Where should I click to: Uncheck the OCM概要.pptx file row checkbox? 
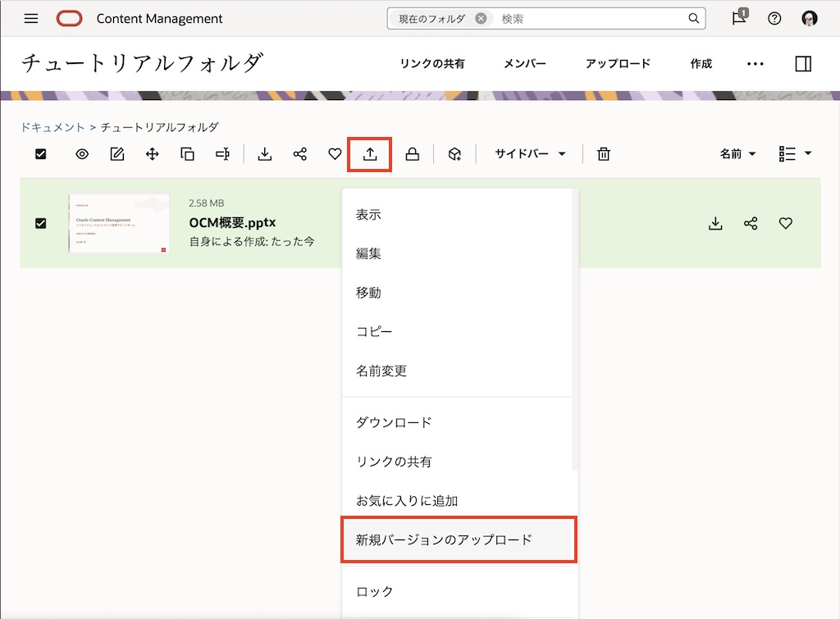coord(39,222)
